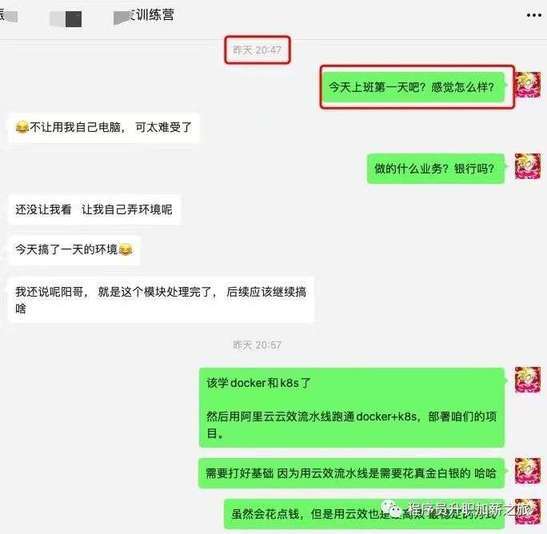This screenshot has height=534, width=547.
Task: Select the 做的什么业务？银行吗？ bubble
Action: (x=435, y=168)
